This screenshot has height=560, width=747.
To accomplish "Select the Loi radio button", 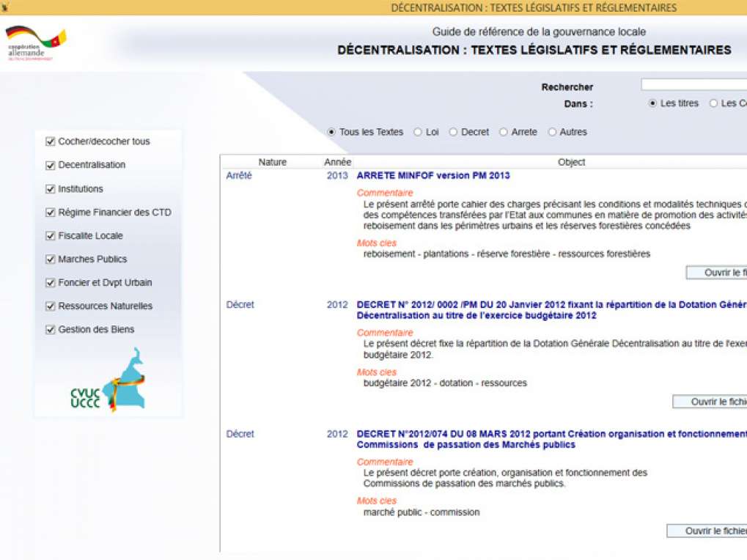I will click(x=418, y=133).
